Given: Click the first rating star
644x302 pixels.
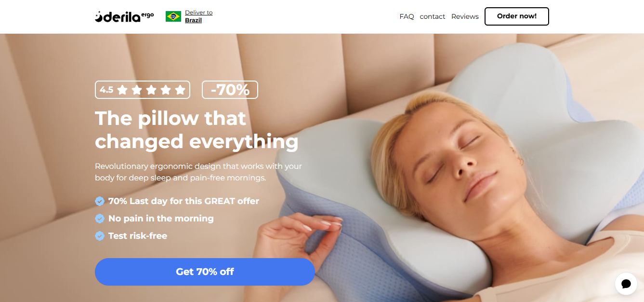Looking at the screenshot, I should click(x=122, y=90).
